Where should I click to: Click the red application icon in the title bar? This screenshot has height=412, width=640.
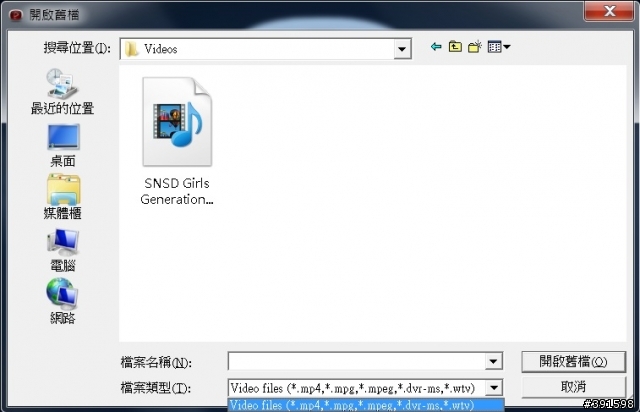click(16, 15)
